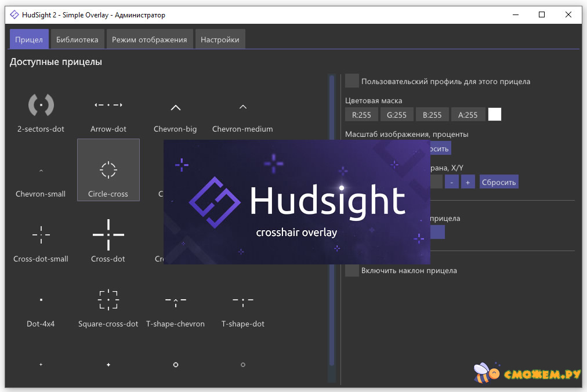
Task: Click the Сбросить position reset button
Action: pos(499,182)
